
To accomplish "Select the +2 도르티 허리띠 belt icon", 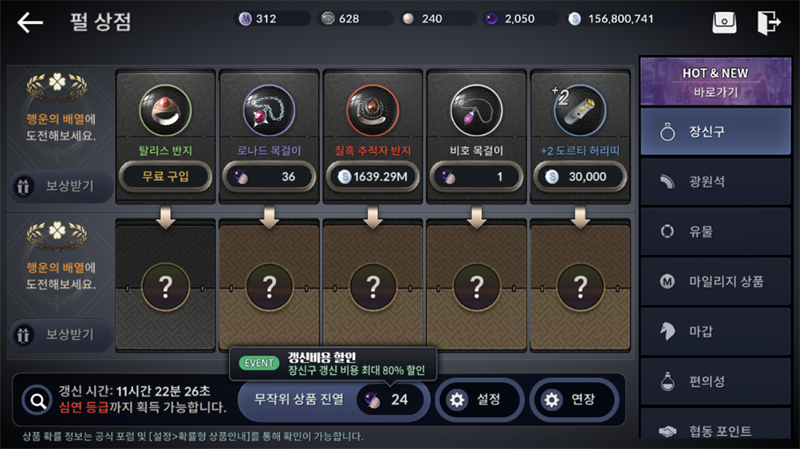I will (580, 110).
